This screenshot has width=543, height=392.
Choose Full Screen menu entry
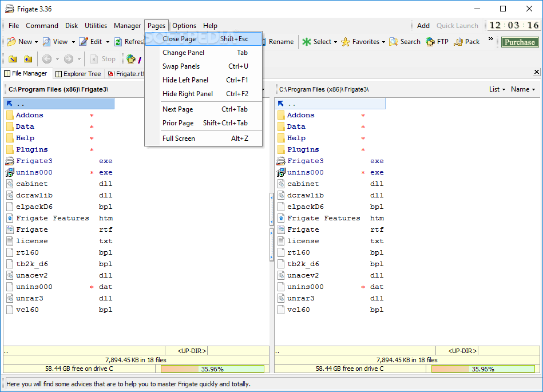pos(203,138)
